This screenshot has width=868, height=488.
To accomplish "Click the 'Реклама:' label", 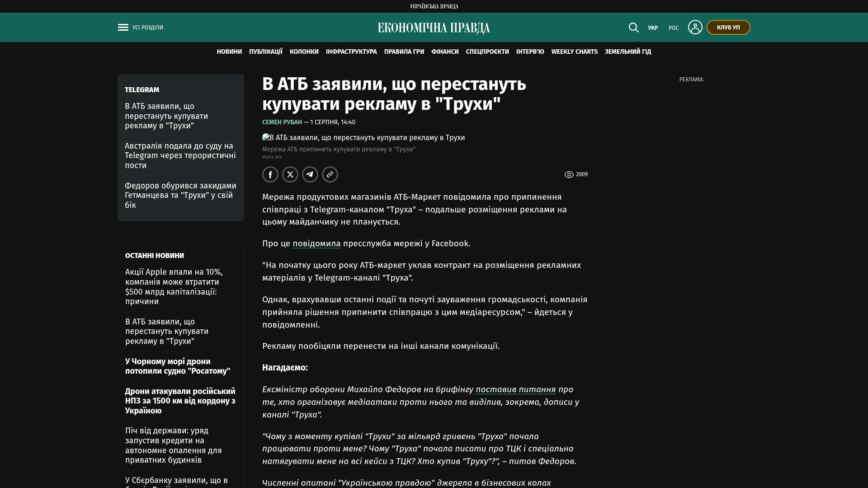I will [692, 80].
